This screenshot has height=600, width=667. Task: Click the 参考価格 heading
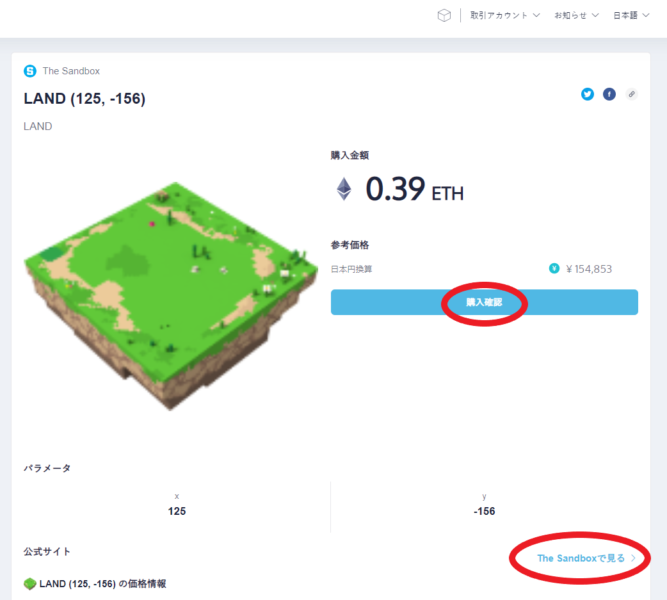tap(350, 245)
